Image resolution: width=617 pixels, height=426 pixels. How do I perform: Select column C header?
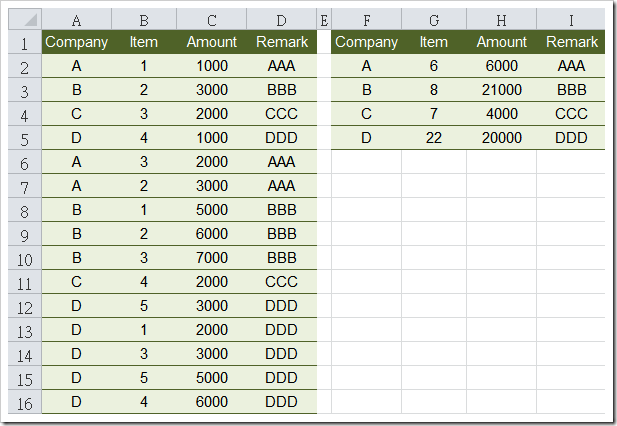(212, 19)
